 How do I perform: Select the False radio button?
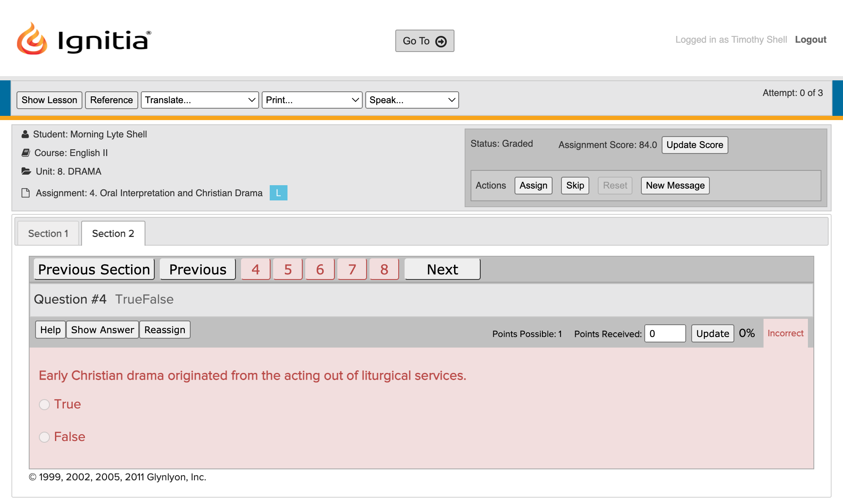44,437
